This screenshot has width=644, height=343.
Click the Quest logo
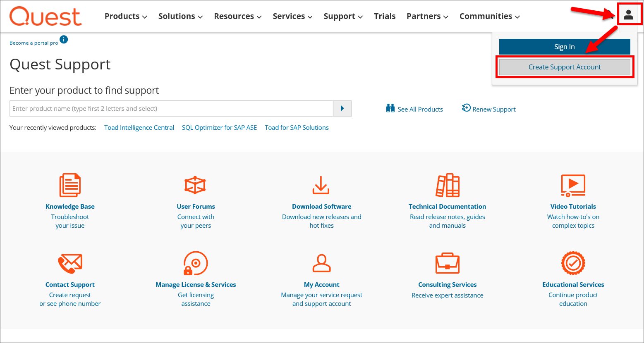[x=45, y=17]
